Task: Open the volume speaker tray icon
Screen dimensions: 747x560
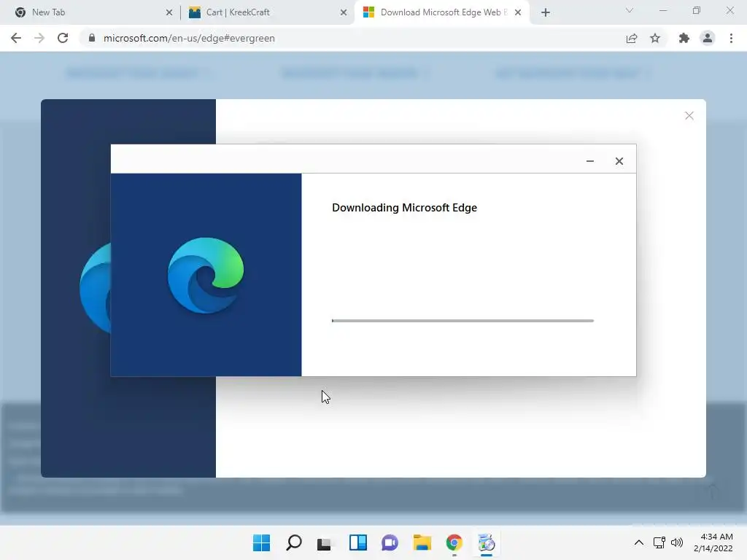Action: (676, 542)
